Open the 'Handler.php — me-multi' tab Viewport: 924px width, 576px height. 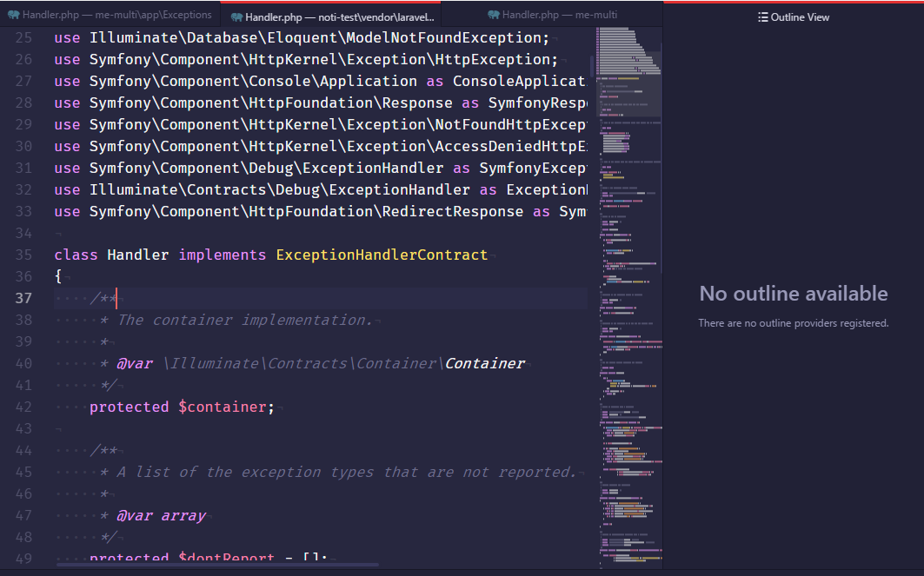[553, 15]
